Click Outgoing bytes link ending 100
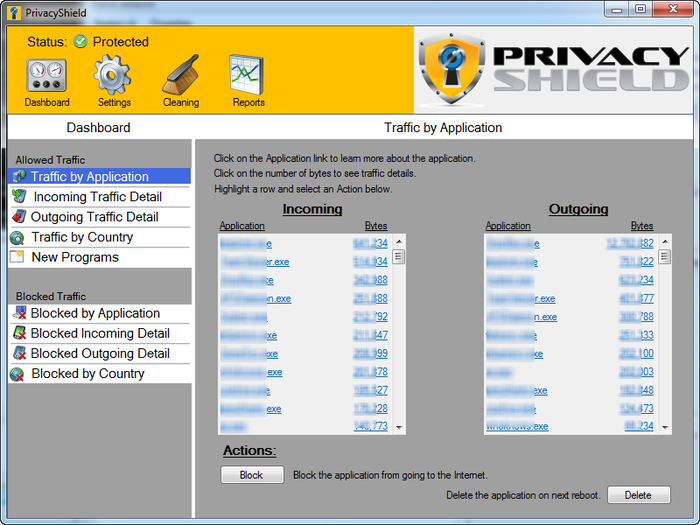700x525 pixels. click(x=637, y=354)
